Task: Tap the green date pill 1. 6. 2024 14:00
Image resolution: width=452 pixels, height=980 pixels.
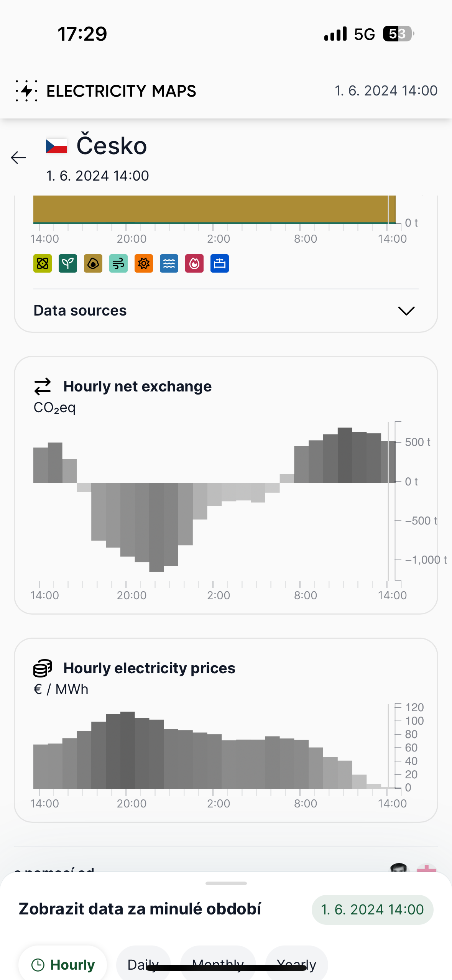Action: [372, 909]
